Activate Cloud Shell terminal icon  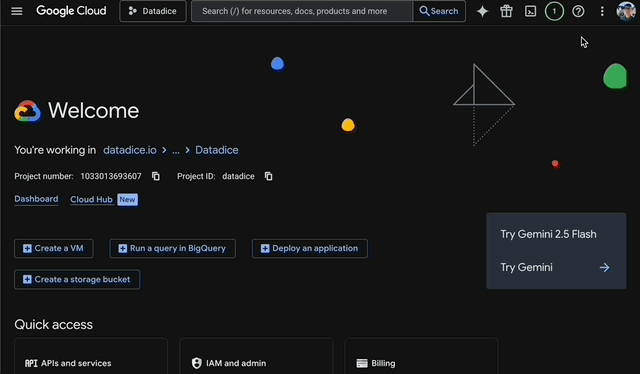pyautogui.click(x=530, y=11)
